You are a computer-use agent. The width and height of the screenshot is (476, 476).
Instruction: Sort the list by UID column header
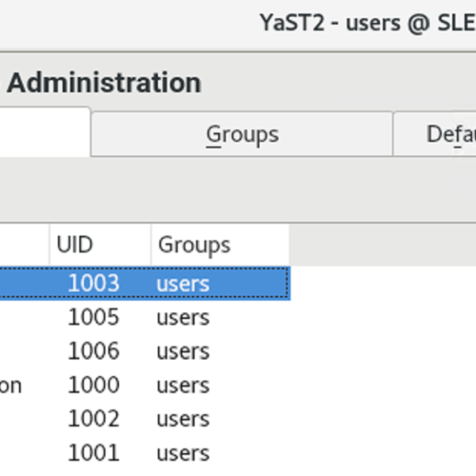coord(100,245)
